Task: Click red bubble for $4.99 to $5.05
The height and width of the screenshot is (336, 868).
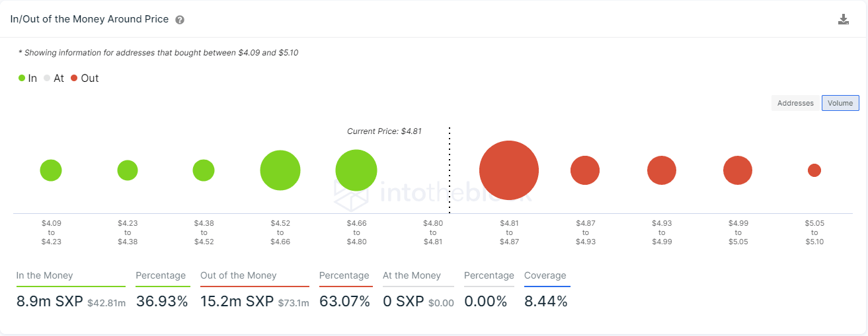Action: click(738, 170)
